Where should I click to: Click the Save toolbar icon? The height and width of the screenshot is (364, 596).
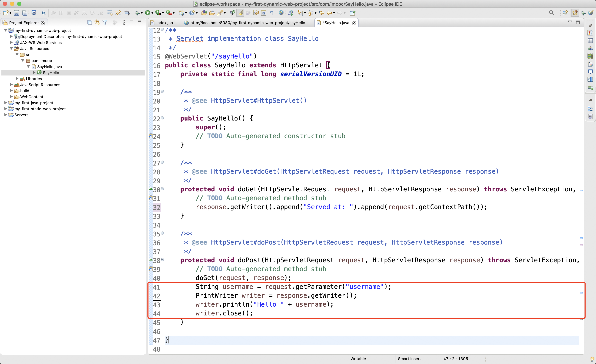pyautogui.click(x=16, y=13)
